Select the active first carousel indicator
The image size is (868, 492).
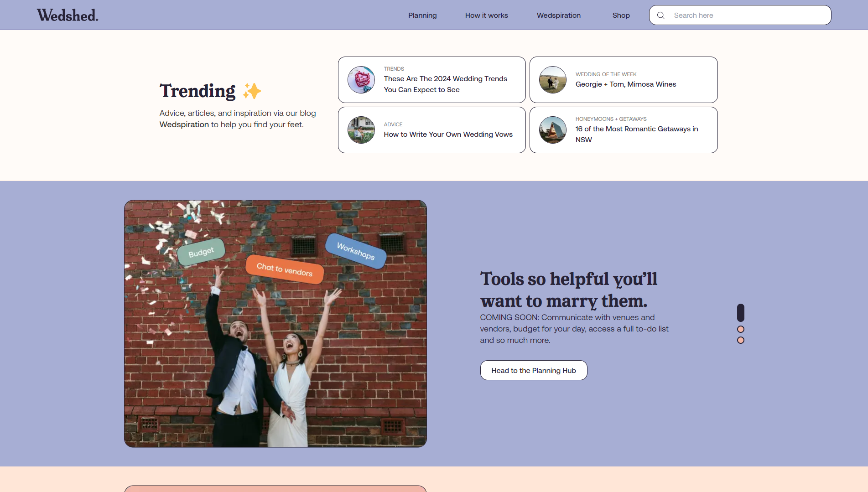point(741,313)
